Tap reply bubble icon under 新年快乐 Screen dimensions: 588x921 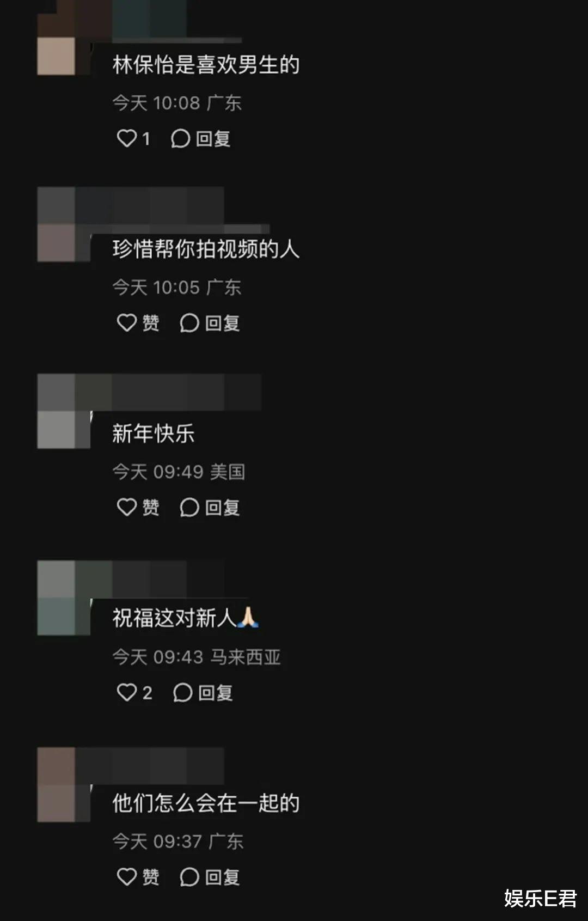(189, 507)
